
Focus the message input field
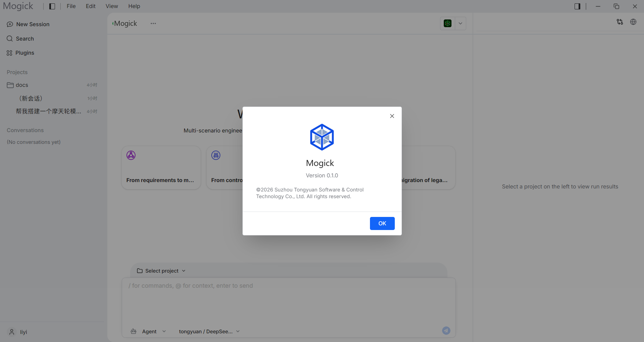click(288, 300)
